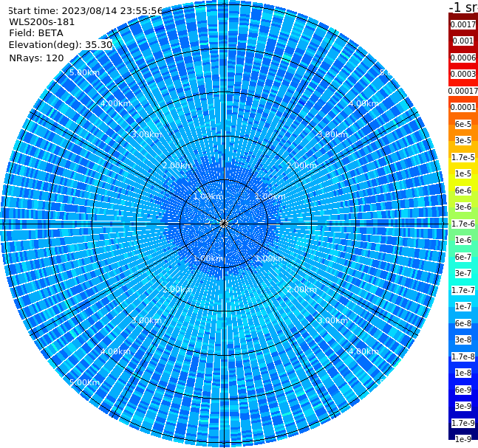This screenshot has width=478, height=448.
Task: Click the 6e-6 colorbar label
Action: click(x=463, y=190)
